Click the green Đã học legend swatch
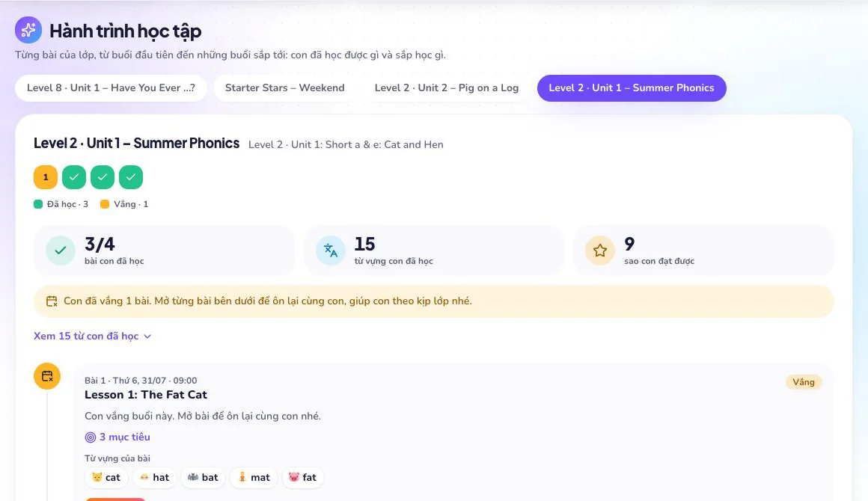Image resolution: width=868 pixels, height=501 pixels. (38, 204)
